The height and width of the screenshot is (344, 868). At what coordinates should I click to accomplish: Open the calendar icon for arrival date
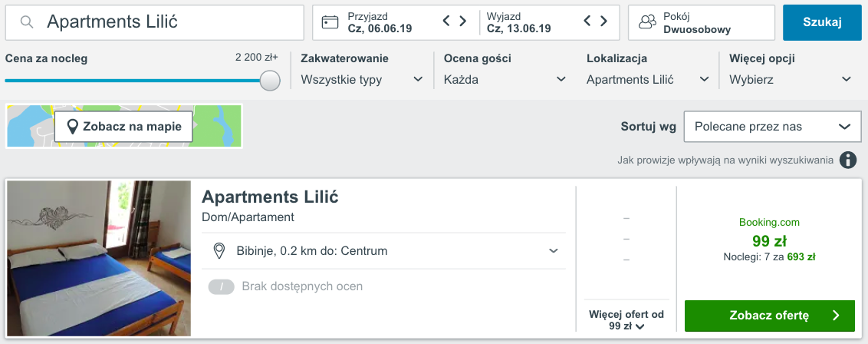click(330, 22)
